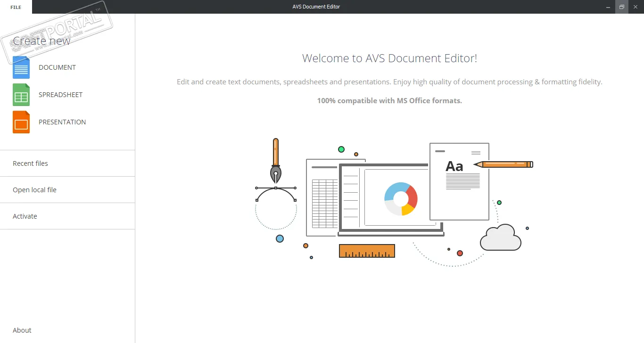Minimize the AVS Document Editor window
The width and height of the screenshot is (644, 343).
pyautogui.click(x=608, y=7)
